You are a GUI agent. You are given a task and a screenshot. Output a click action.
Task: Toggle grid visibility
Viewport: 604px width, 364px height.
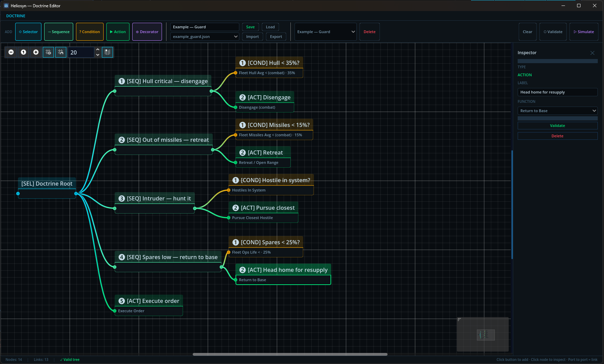(48, 52)
